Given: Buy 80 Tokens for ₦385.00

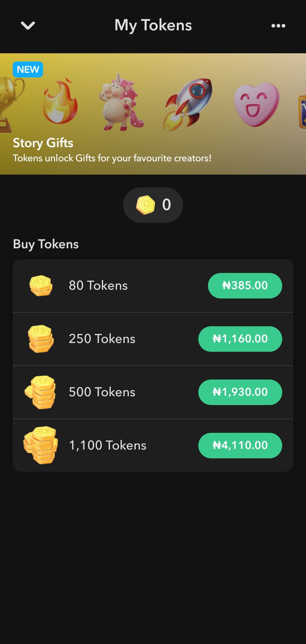Looking at the screenshot, I should pyautogui.click(x=245, y=286).
